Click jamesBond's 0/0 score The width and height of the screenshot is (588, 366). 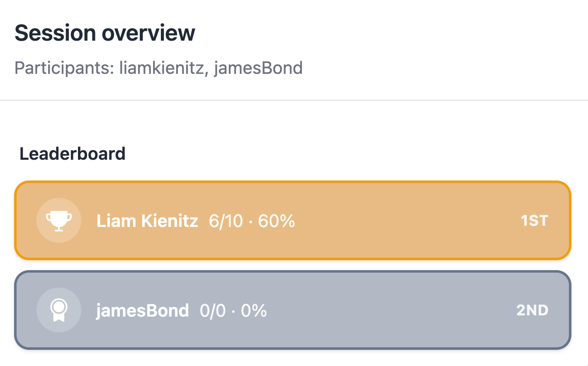pyautogui.click(x=213, y=310)
